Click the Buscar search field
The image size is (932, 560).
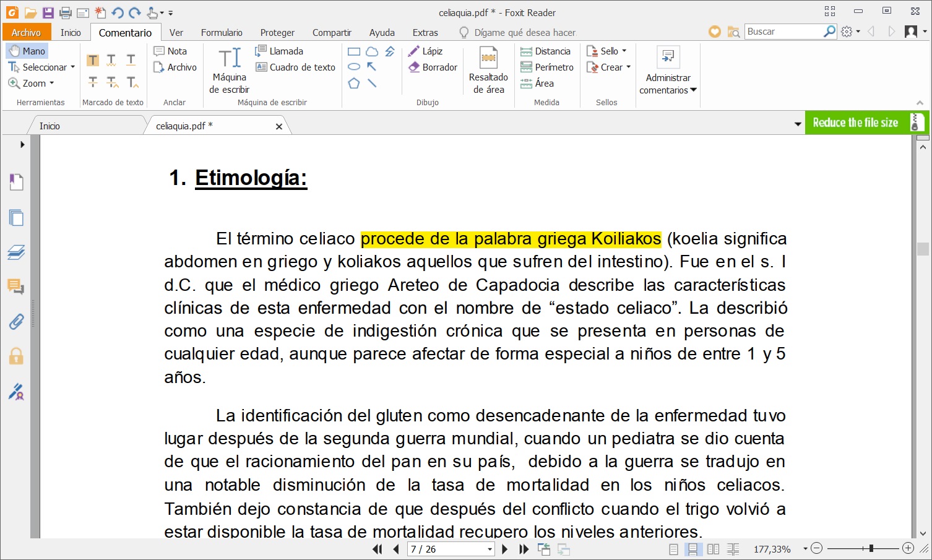point(784,32)
